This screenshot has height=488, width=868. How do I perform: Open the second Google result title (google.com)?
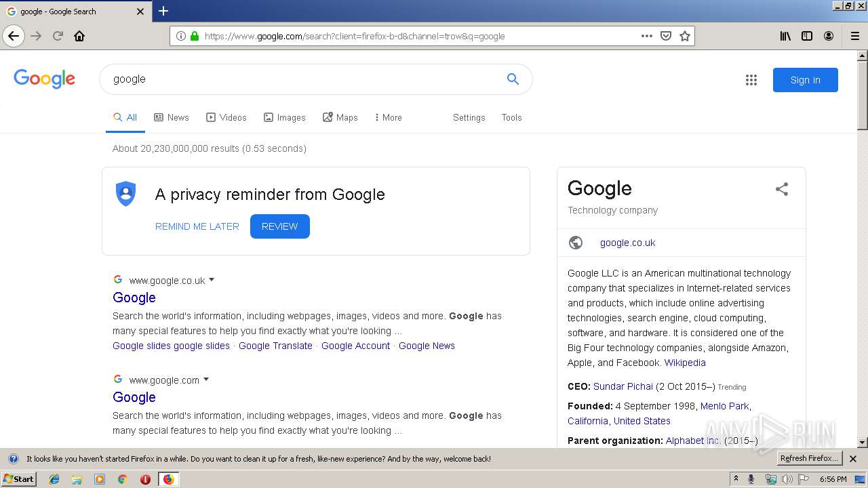[x=134, y=397]
